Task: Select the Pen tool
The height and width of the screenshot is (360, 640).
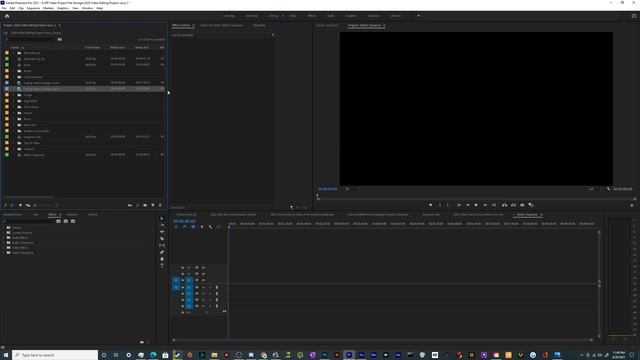Action: pos(162,252)
